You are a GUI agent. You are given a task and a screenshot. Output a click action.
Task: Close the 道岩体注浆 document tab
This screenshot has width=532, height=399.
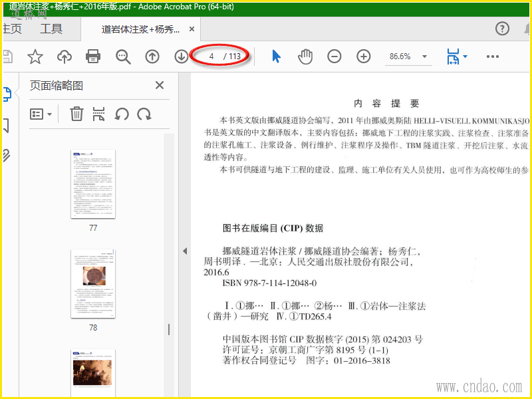(x=192, y=29)
